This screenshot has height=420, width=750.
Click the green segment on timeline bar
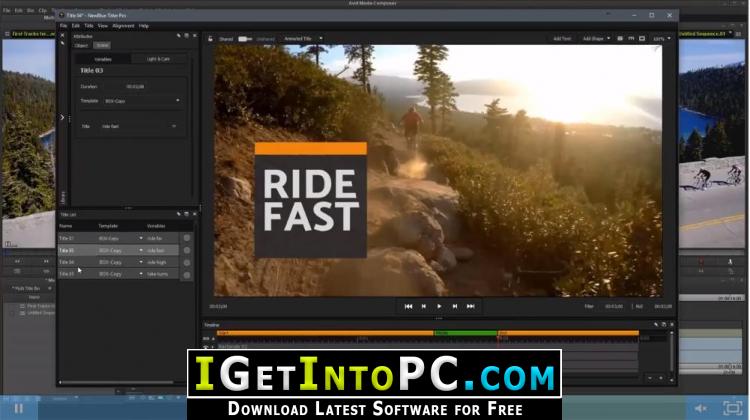[465, 333]
